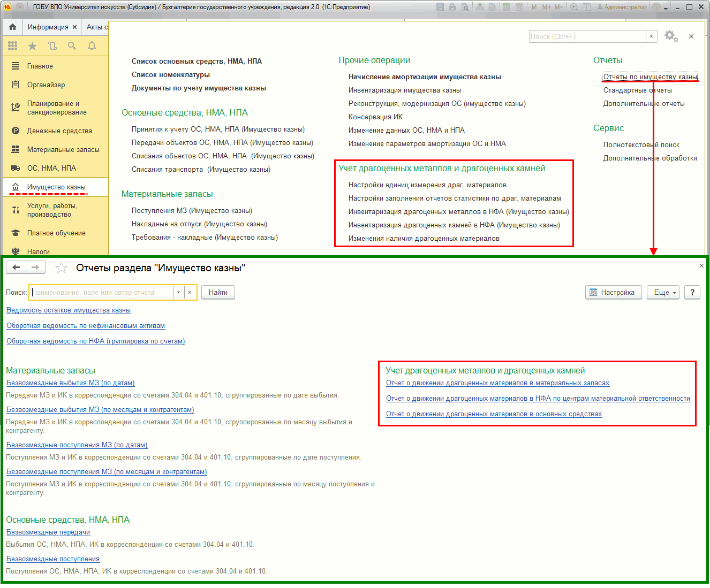
Task: Click the zoom magnifier plus icon
Action: (574, 7)
